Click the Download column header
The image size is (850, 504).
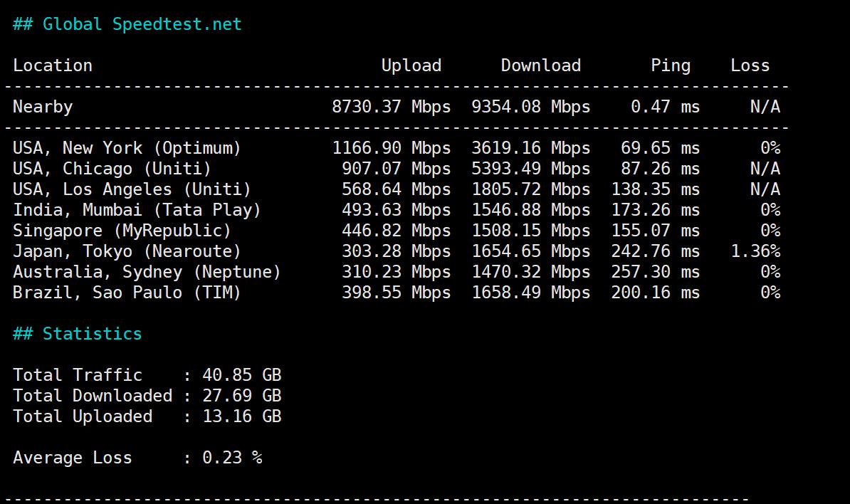pos(540,65)
